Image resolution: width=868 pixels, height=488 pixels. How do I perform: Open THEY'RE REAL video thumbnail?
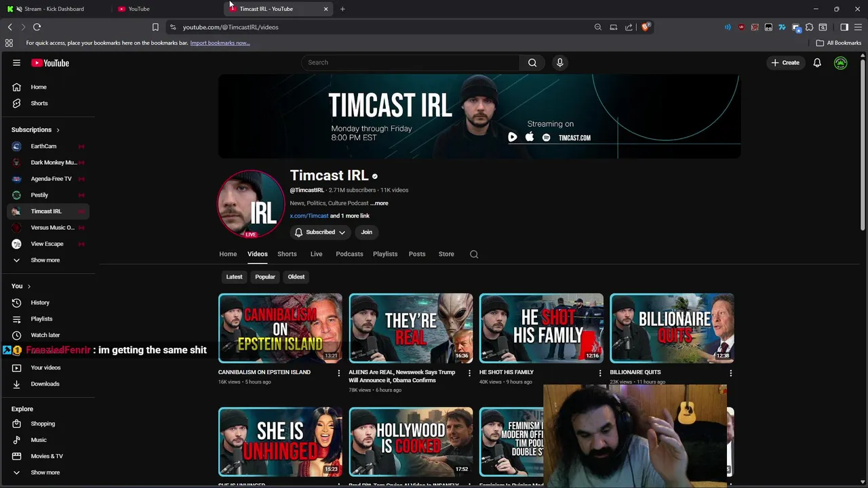[411, 328]
